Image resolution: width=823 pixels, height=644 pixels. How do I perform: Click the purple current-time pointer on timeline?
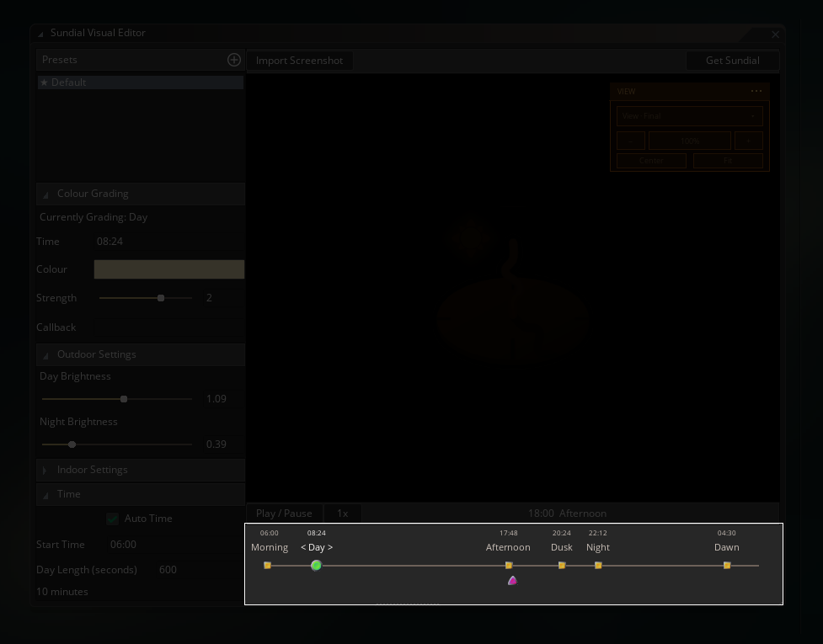click(x=513, y=580)
